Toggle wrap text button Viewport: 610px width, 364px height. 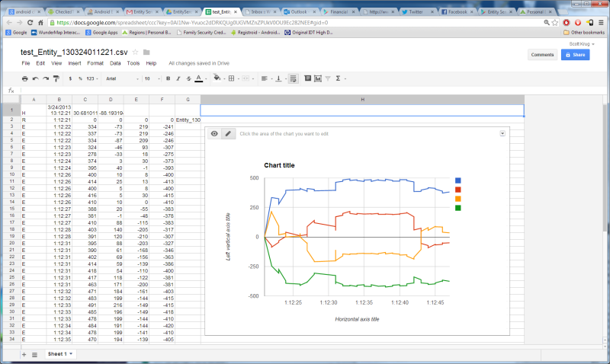coord(294,78)
